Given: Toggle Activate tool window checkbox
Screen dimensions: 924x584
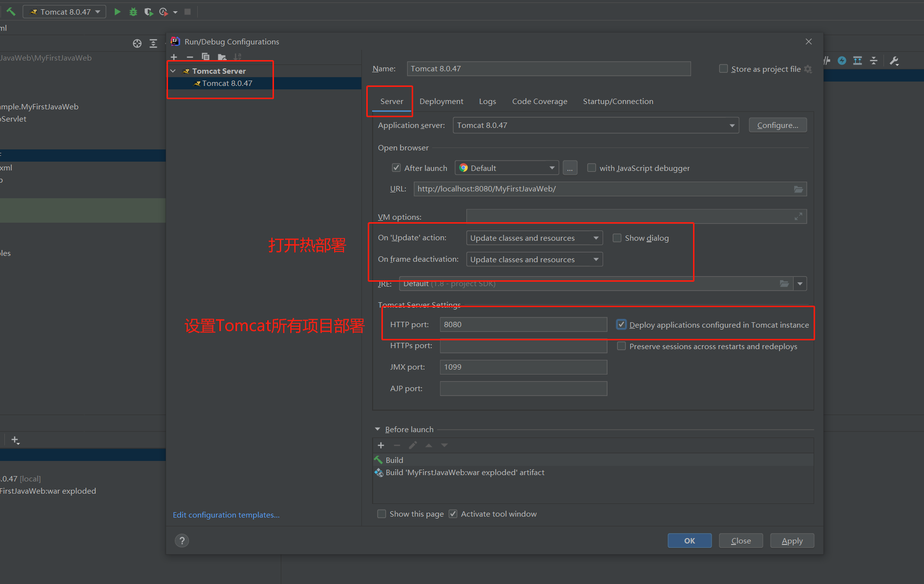Looking at the screenshot, I should point(453,514).
